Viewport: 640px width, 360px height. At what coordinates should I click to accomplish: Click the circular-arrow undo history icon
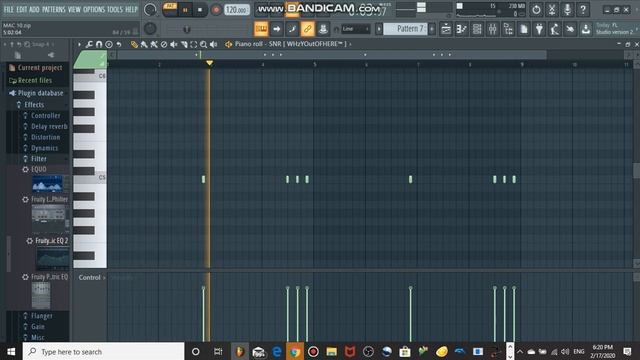pyautogui.click(x=536, y=9)
